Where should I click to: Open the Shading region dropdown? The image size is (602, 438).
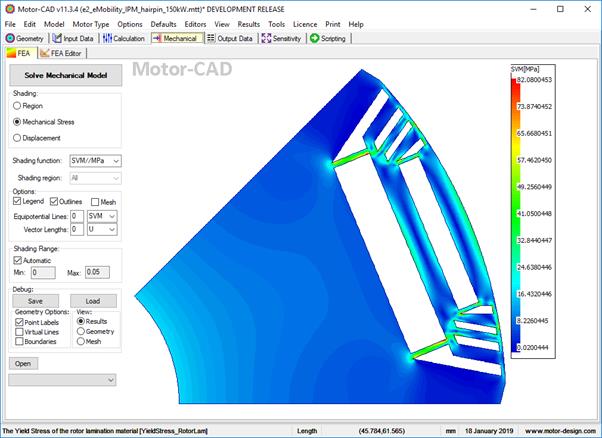tap(95, 178)
